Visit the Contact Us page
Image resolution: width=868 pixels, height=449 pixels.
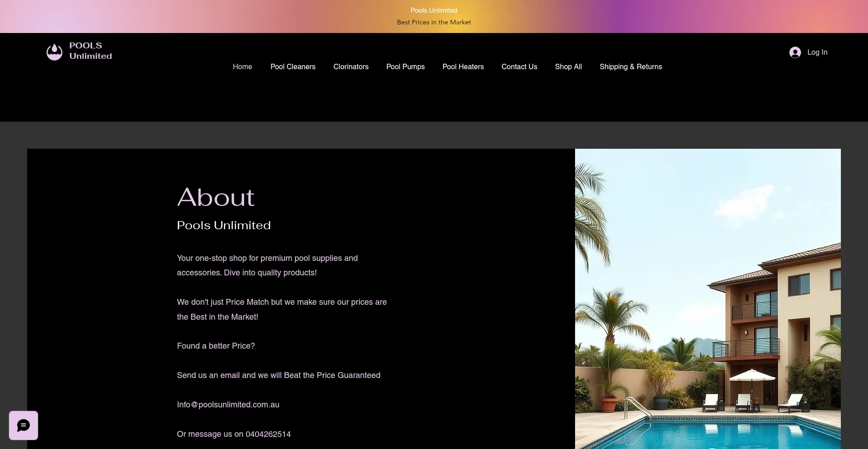tap(519, 67)
